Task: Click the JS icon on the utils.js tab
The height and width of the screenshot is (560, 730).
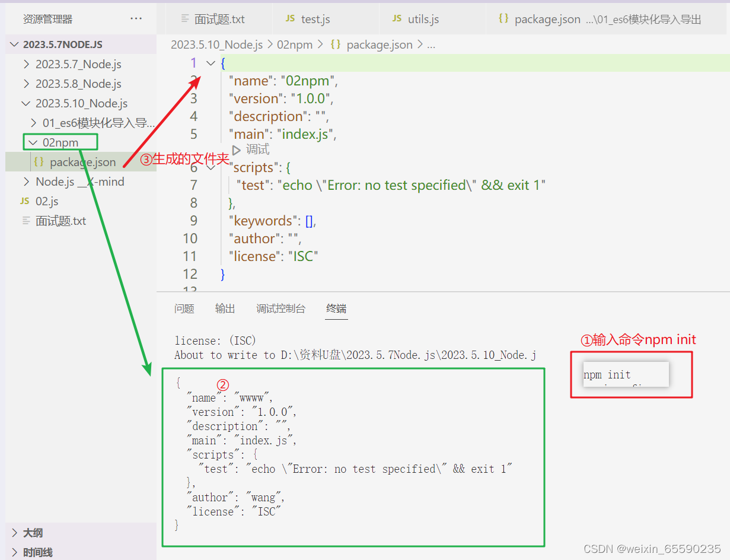Action: point(397,19)
